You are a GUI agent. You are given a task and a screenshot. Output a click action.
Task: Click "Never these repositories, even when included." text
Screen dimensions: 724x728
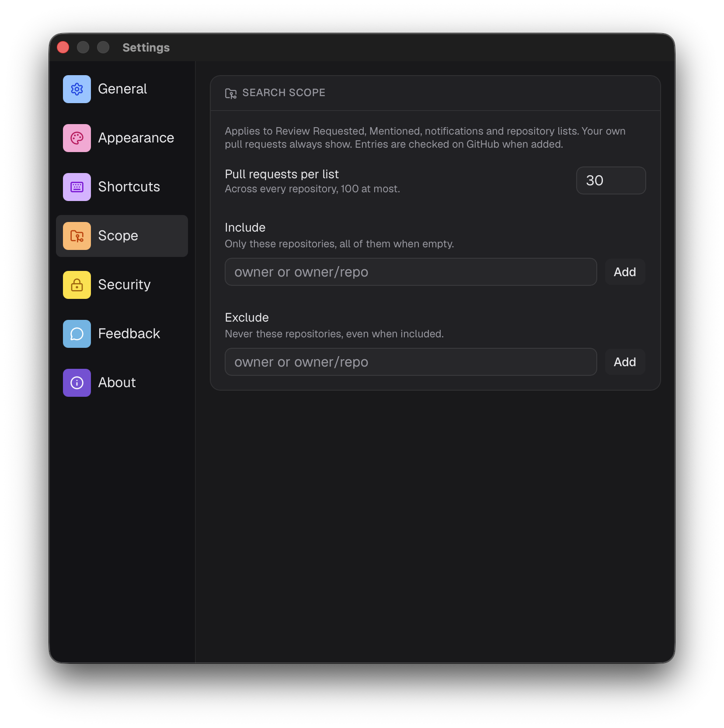coord(334,334)
